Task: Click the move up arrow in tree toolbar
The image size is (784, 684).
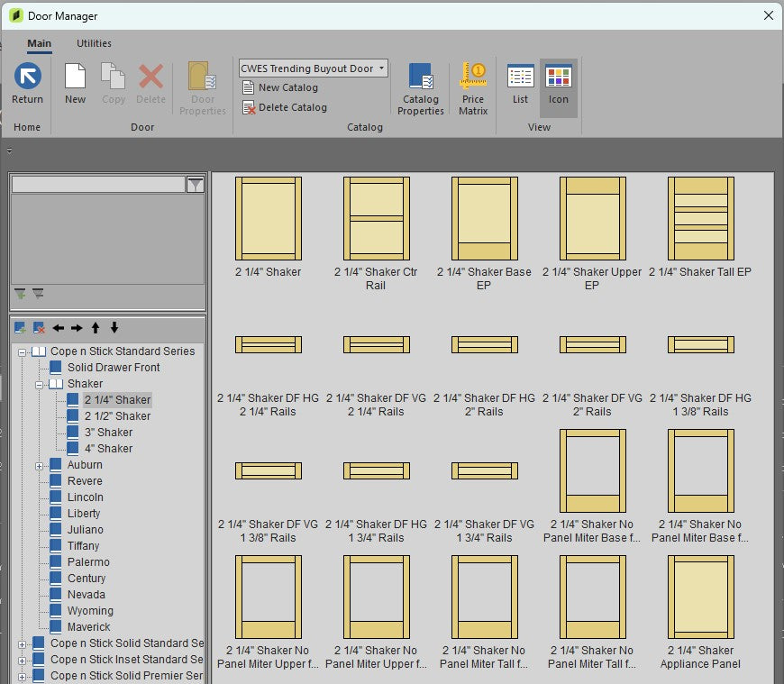Action: pyautogui.click(x=96, y=328)
